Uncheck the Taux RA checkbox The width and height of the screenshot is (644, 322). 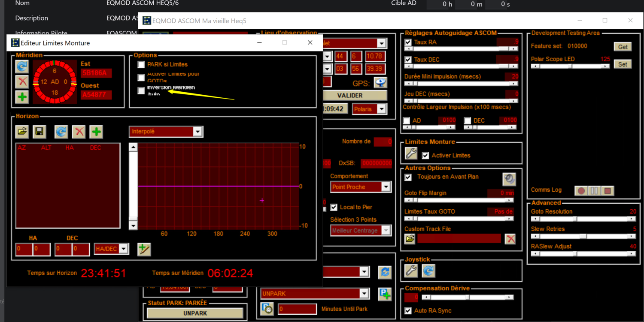click(x=408, y=42)
